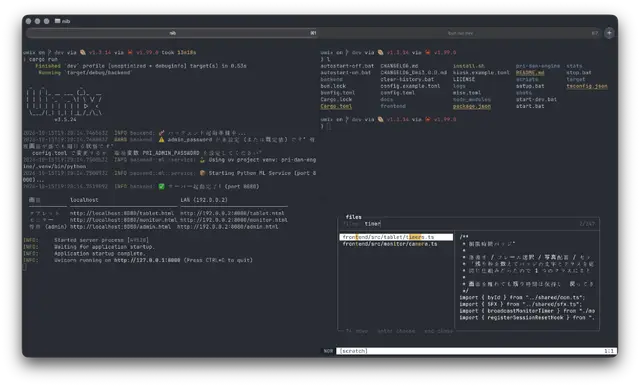Open localhost admin.html URL

click(120, 226)
